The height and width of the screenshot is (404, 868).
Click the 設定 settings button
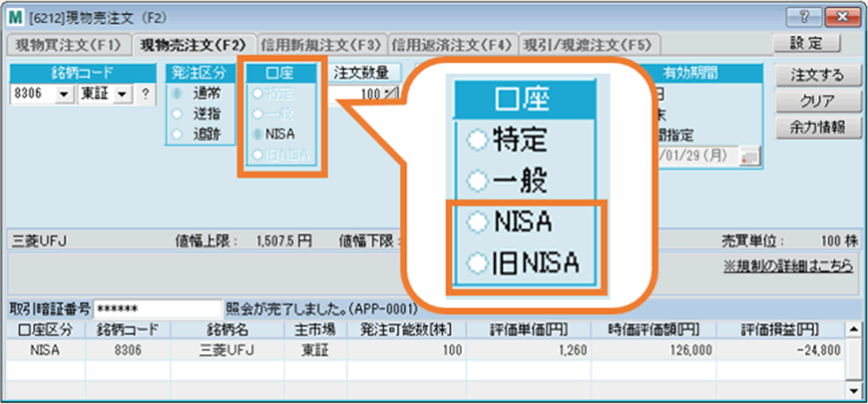click(806, 44)
